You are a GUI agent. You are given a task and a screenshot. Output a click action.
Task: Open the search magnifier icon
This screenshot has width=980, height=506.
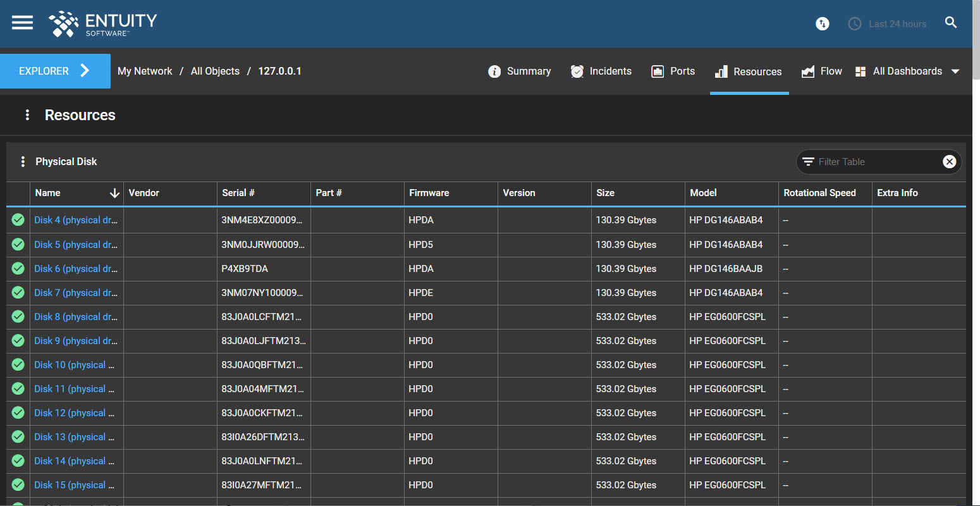[951, 23]
